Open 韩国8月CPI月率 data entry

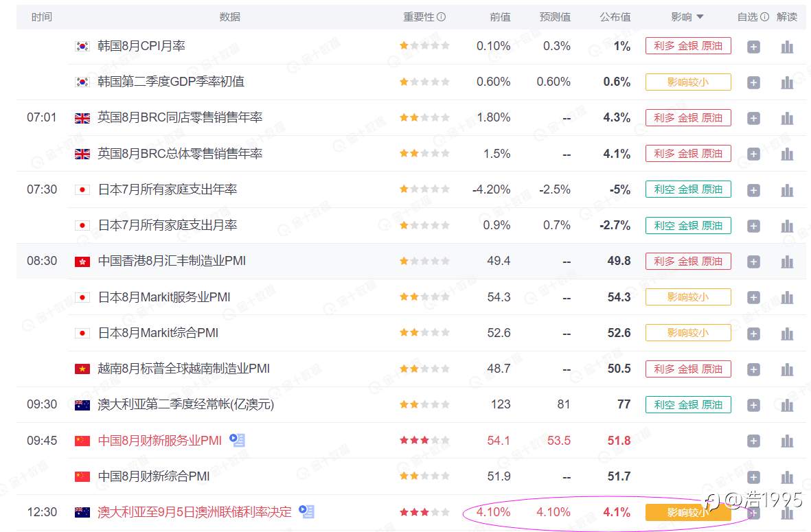(141, 46)
